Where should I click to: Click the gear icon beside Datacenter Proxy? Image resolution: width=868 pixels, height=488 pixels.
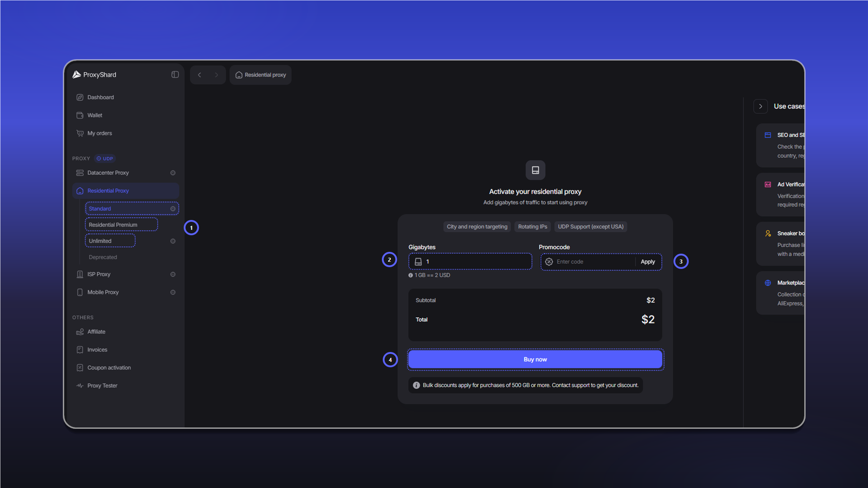click(x=173, y=173)
